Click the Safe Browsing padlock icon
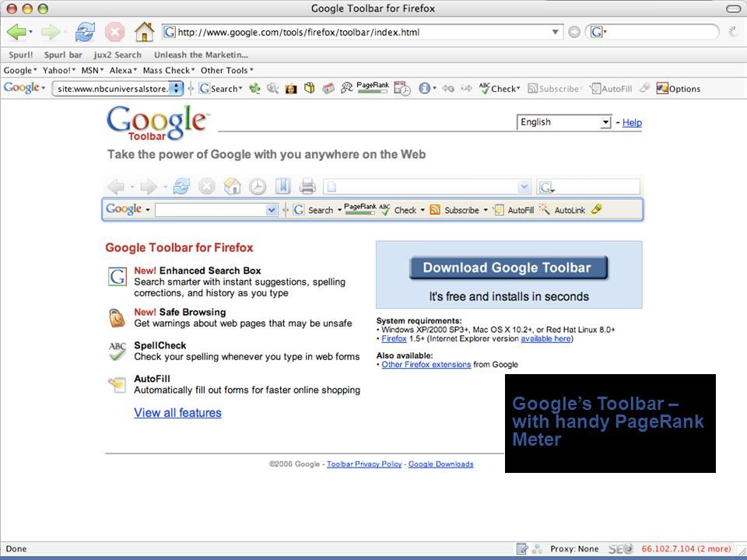 (117, 318)
